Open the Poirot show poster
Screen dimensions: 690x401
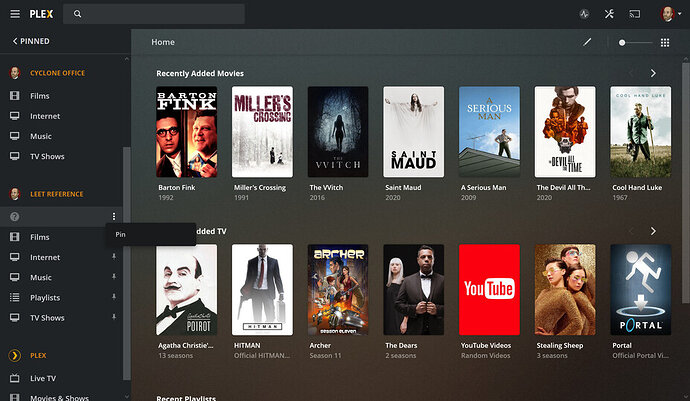(x=187, y=290)
